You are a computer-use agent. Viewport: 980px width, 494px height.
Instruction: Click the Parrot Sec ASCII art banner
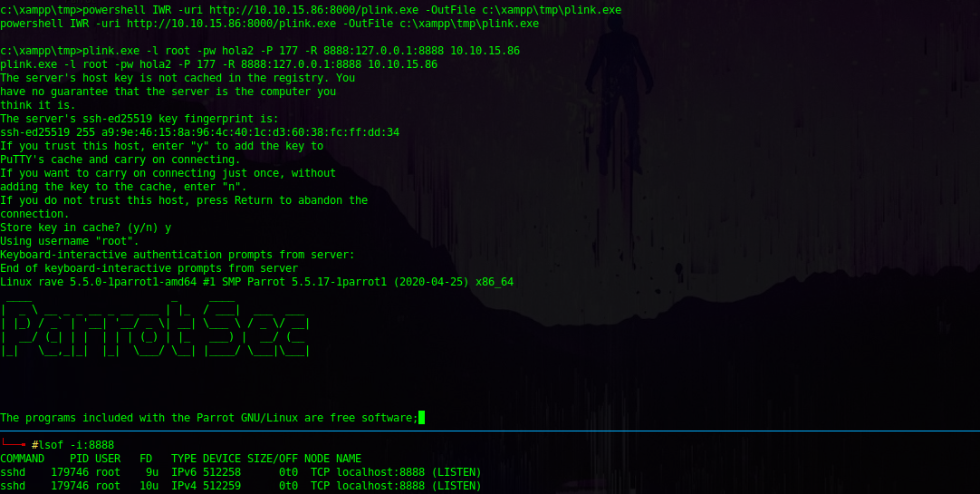[x=155, y=330]
